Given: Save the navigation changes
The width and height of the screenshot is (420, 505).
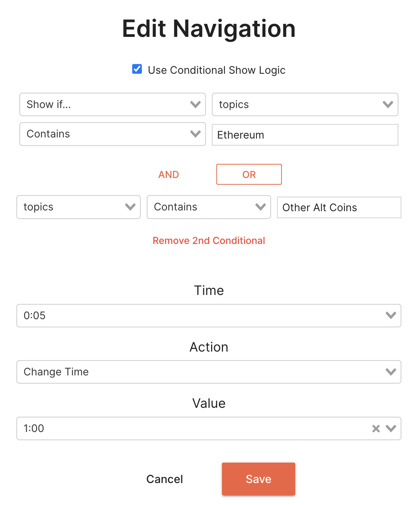Looking at the screenshot, I should click(x=258, y=479).
